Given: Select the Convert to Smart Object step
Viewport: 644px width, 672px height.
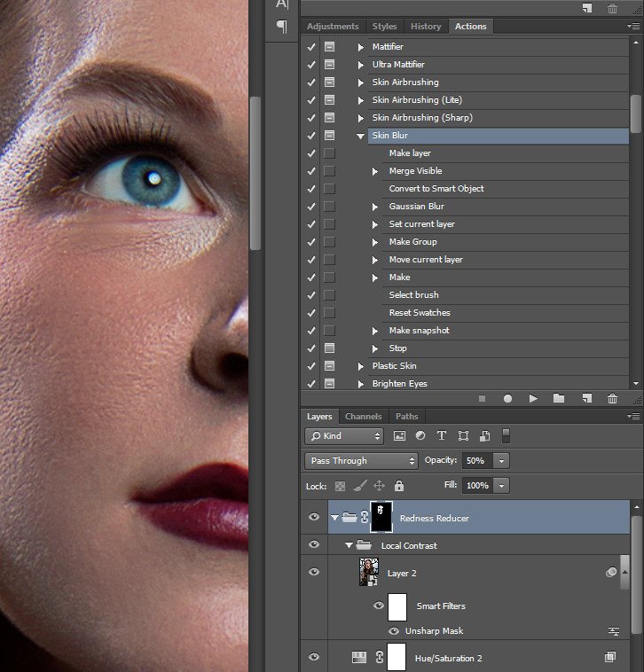Looking at the screenshot, I should 436,189.
